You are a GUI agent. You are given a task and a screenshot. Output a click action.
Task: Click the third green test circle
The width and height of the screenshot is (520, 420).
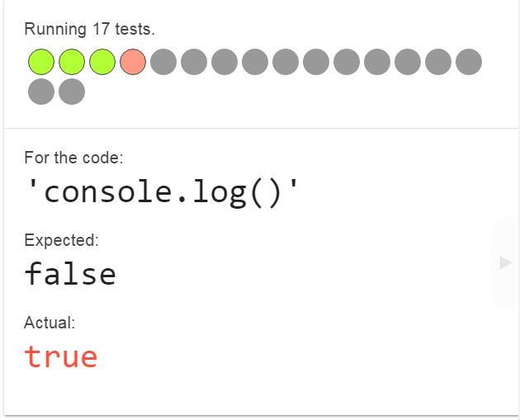102,62
